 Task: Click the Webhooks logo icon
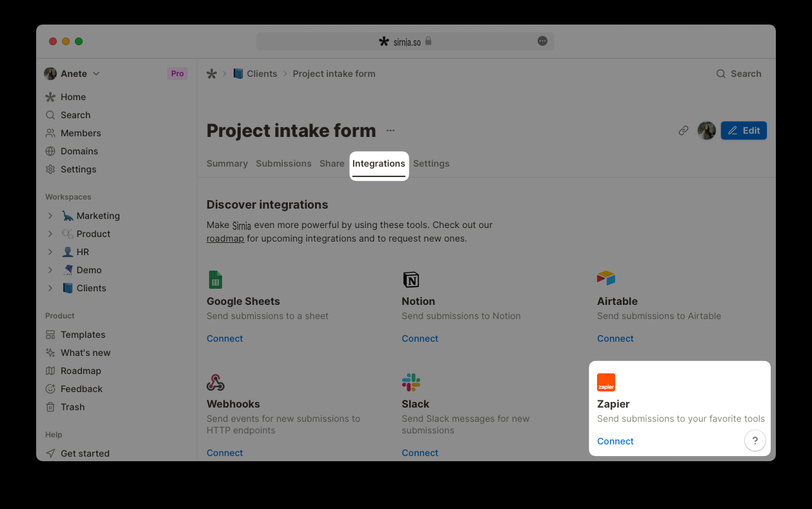(x=216, y=382)
